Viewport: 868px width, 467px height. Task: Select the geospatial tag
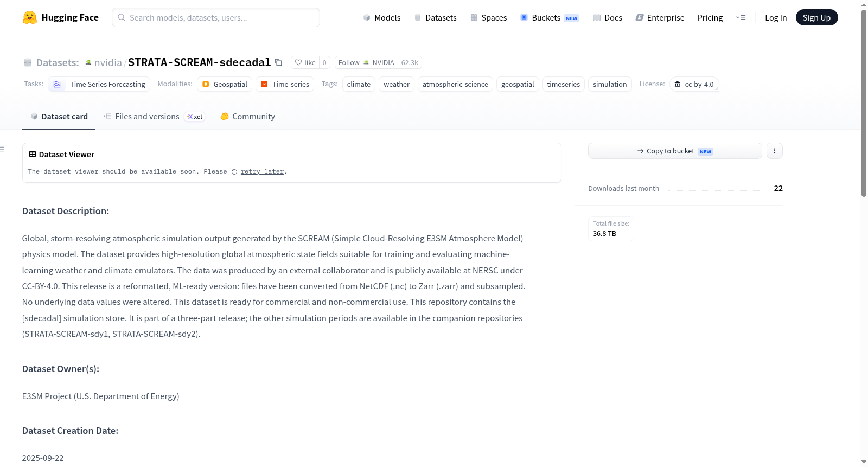518,84
